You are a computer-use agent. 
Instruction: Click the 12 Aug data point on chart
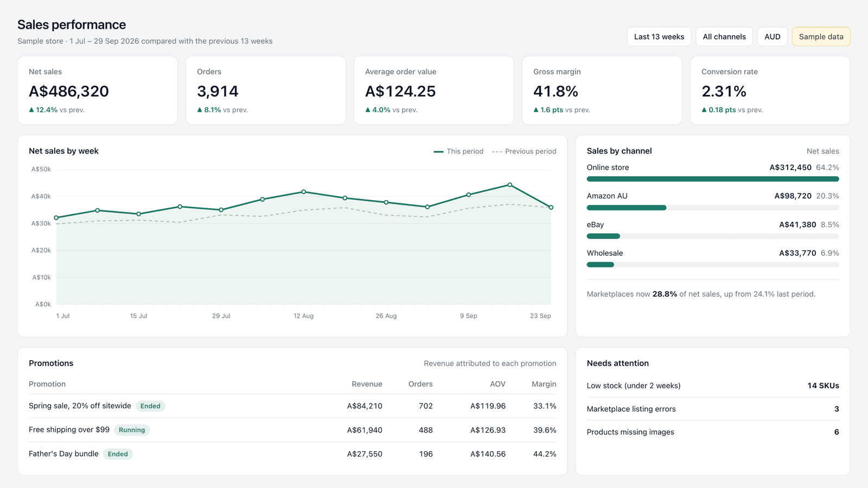coord(304,192)
